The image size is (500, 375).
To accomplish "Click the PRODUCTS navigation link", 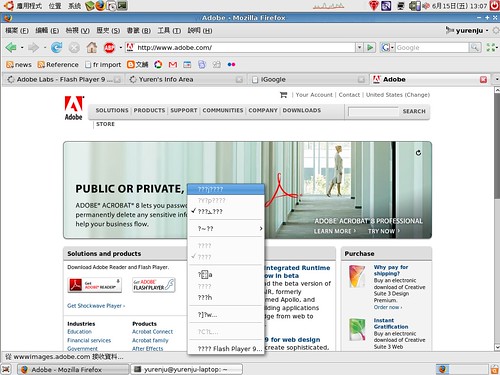I will (149, 110).
